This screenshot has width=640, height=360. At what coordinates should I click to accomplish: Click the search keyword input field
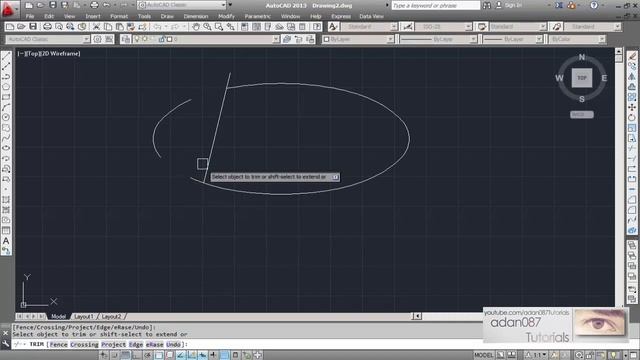click(x=436, y=5)
